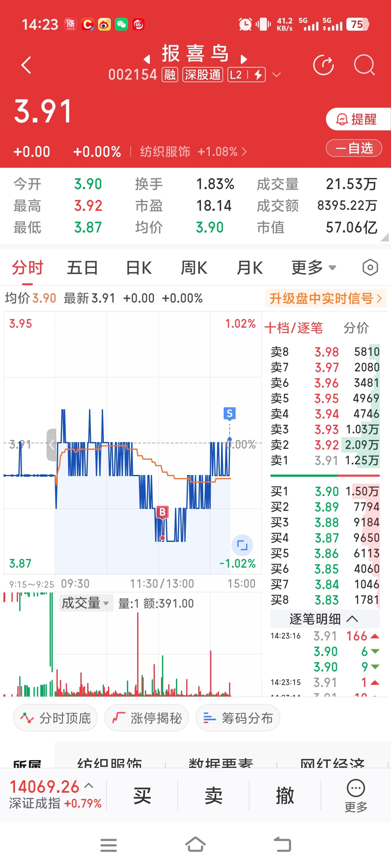The image size is (391, 868).
Task: Open 涨停揭秘 chip
Action: point(146,718)
